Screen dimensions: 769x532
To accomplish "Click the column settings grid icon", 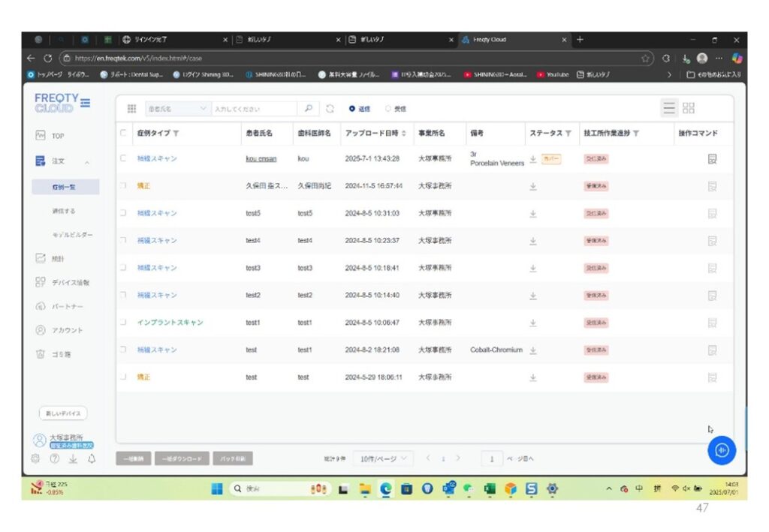I will pyautogui.click(x=131, y=109).
